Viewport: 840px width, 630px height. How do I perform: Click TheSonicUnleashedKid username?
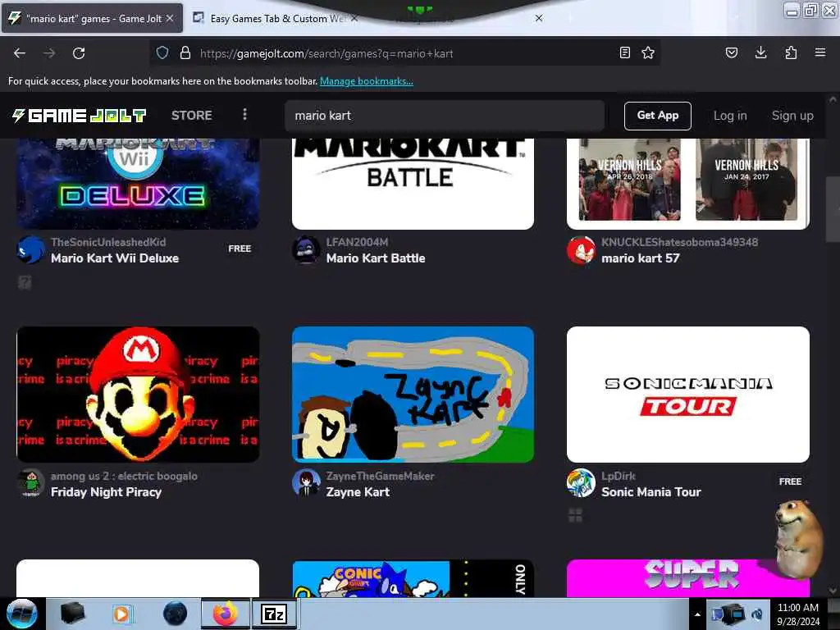108,242
